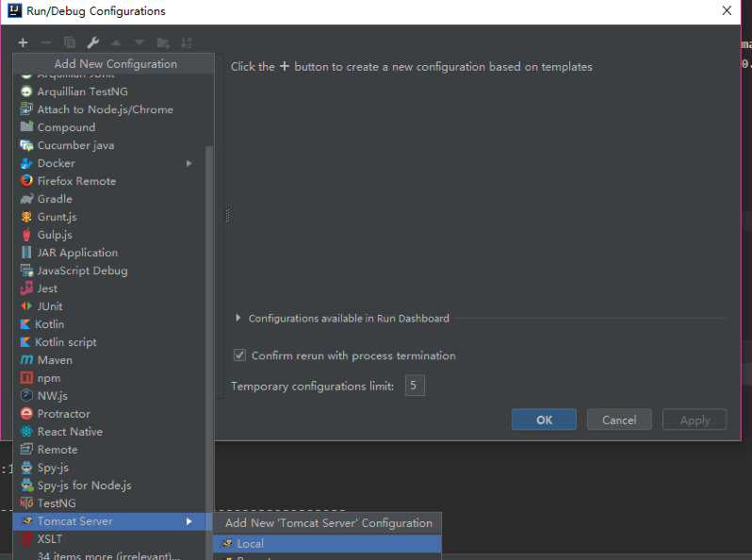Open Edit Templates wrench icon
Screen dimensions: 752x560
coord(93,42)
